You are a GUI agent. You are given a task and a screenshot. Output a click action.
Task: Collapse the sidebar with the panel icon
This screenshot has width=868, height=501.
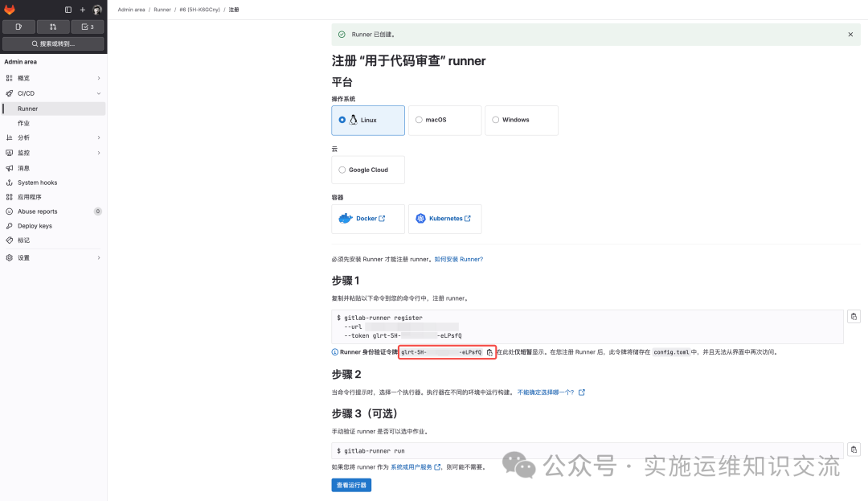(x=68, y=10)
